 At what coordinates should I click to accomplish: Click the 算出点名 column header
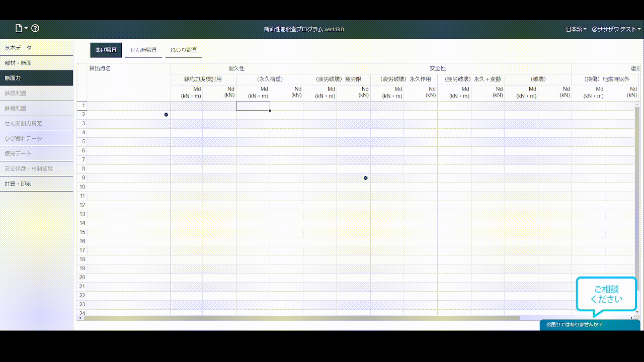point(129,82)
